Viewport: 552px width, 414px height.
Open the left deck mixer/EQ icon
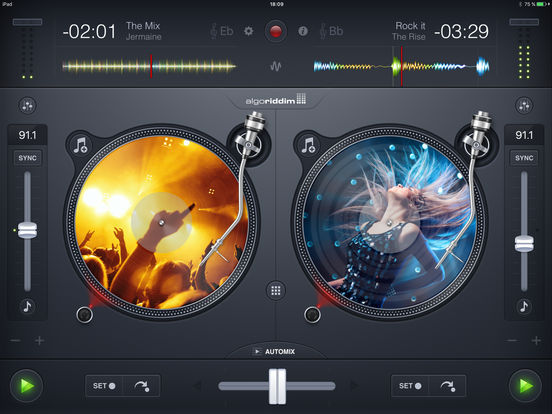(x=27, y=105)
